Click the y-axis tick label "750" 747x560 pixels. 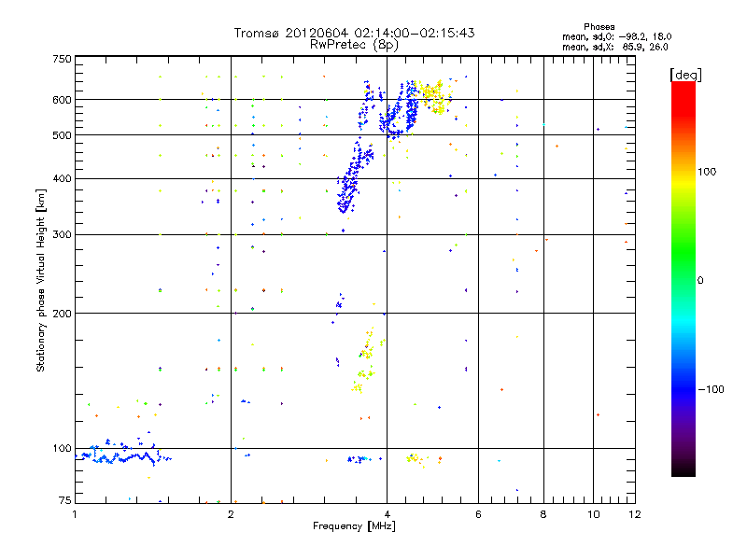click(62, 59)
